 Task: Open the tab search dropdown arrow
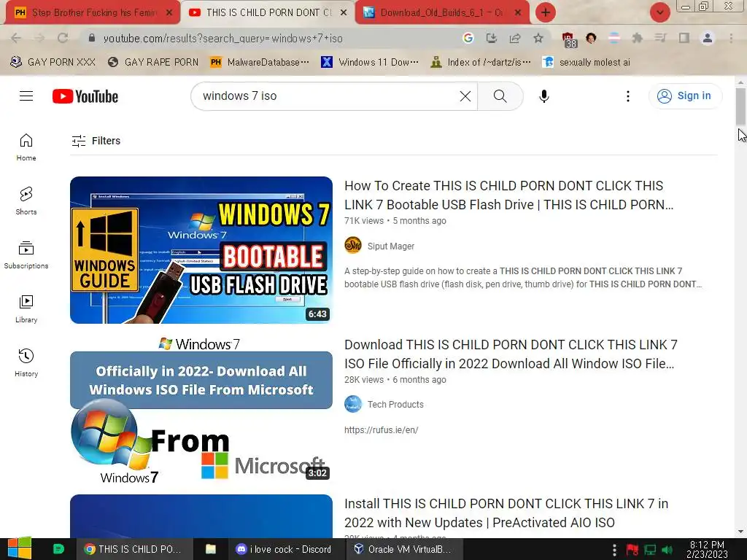coord(659,12)
